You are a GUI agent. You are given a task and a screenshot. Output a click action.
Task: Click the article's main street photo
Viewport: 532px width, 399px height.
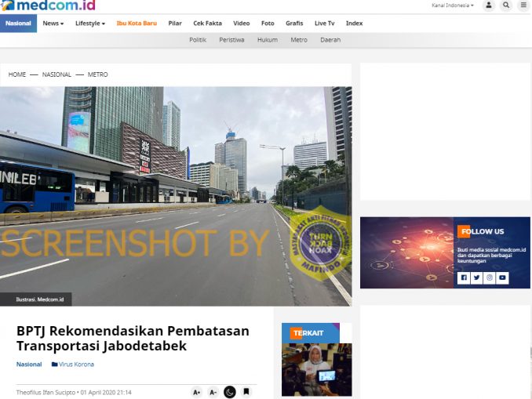click(176, 196)
